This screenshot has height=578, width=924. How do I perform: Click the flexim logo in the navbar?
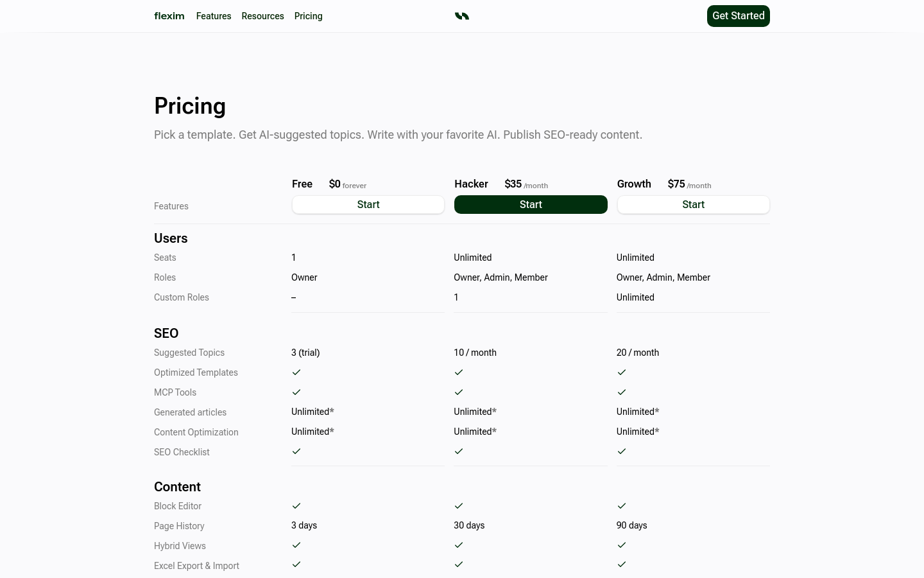tap(169, 16)
